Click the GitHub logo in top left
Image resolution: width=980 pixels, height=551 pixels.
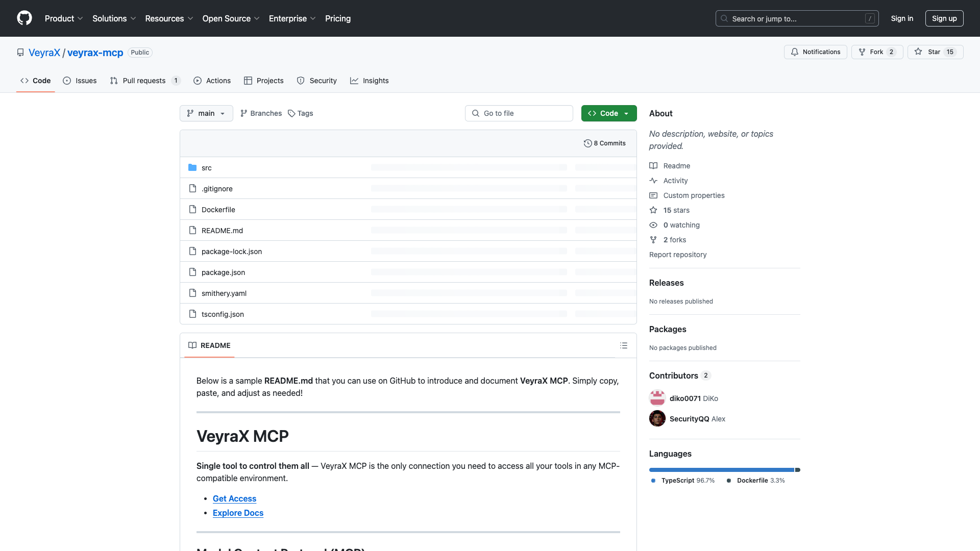click(24, 18)
